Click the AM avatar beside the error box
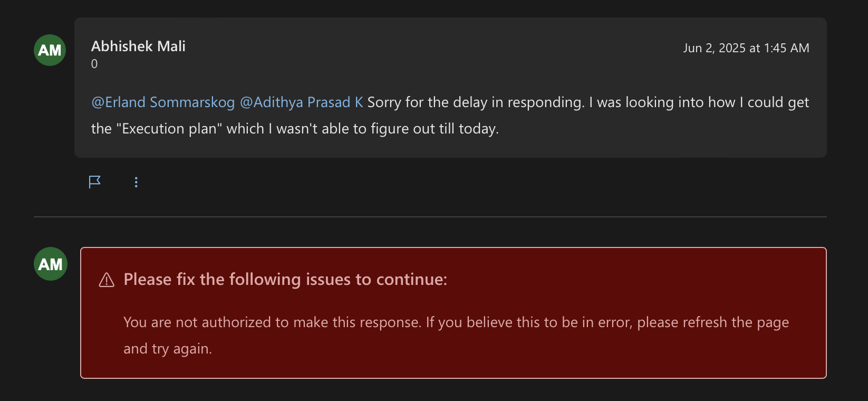This screenshot has width=868, height=401. 51,264
